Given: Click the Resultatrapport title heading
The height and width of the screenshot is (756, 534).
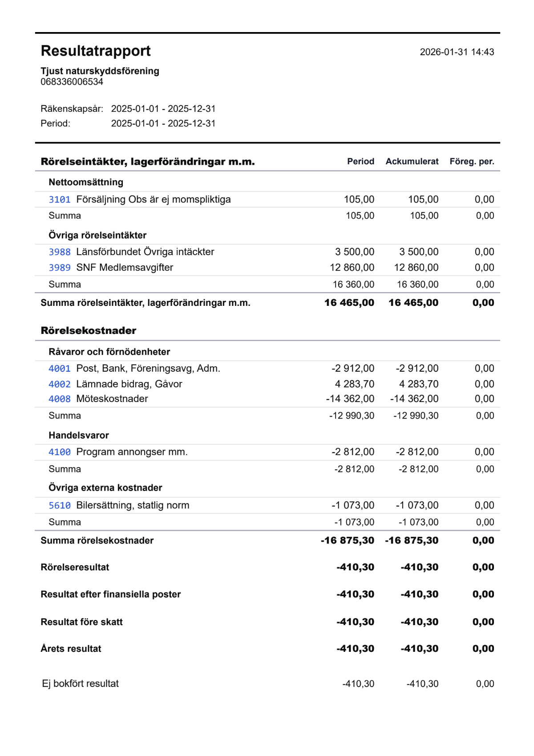Looking at the screenshot, I should tap(96, 51).
